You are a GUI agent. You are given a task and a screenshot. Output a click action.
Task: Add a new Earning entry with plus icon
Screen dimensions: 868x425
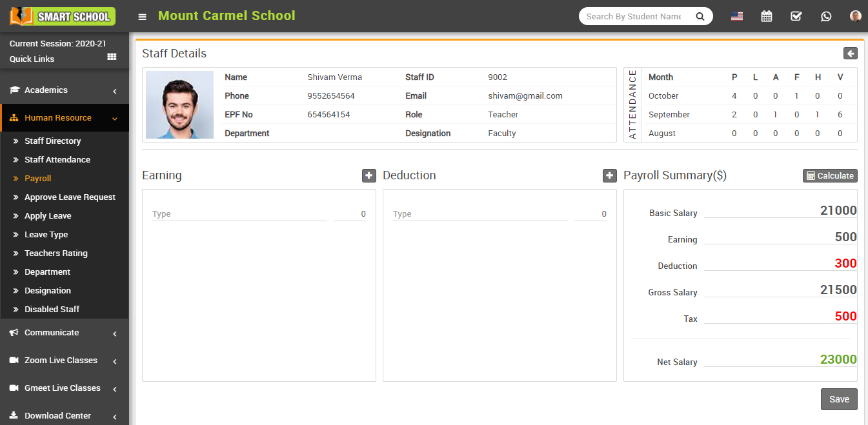click(x=368, y=175)
